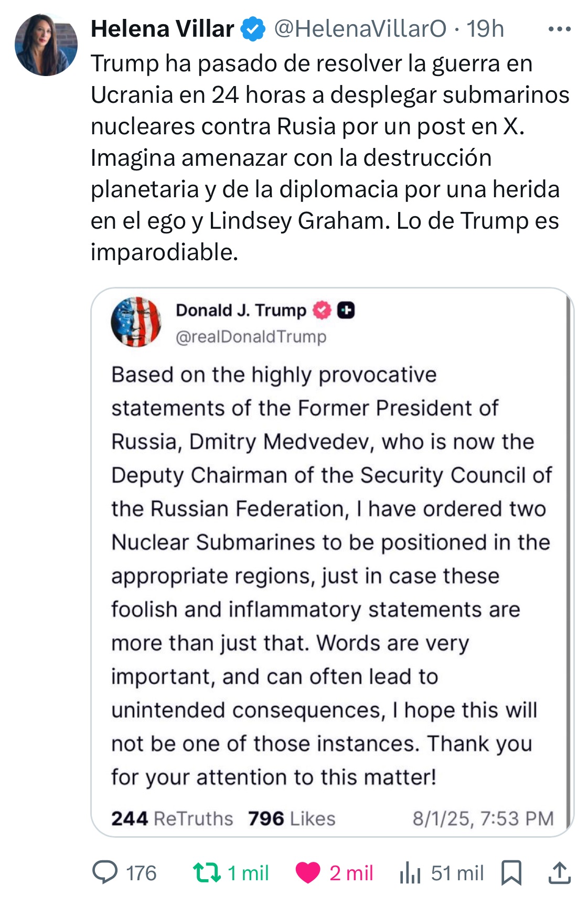This screenshot has height=907, width=588.
Task: Open the @HelenaVillarO handle link
Action: coord(360,29)
